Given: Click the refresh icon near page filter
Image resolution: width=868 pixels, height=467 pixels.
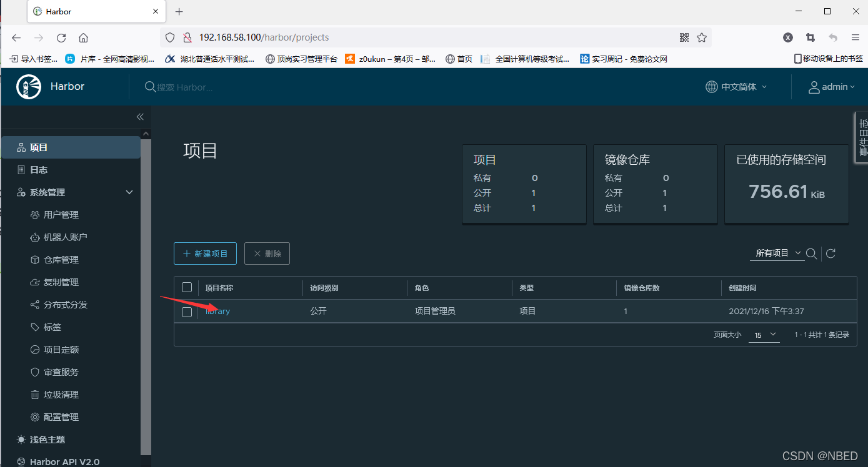Looking at the screenshot, I should 831,253.
